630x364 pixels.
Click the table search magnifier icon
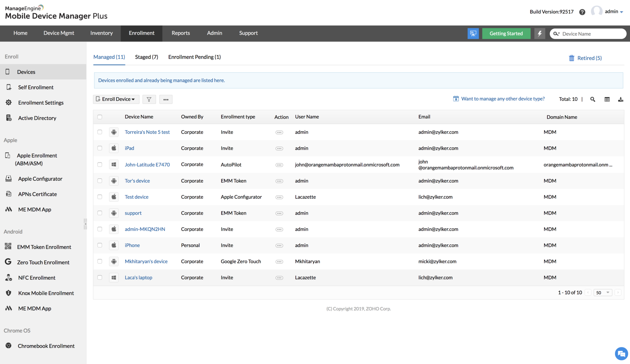(593, 99)
